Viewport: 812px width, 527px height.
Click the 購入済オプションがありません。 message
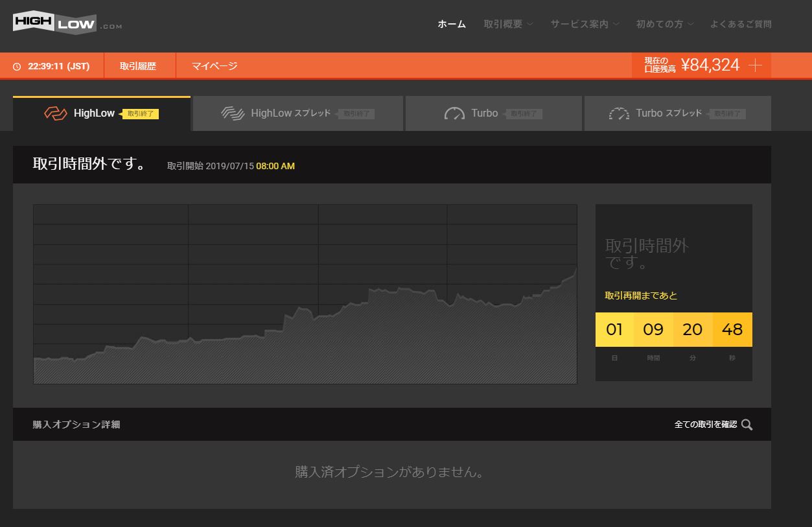[389, 472]
